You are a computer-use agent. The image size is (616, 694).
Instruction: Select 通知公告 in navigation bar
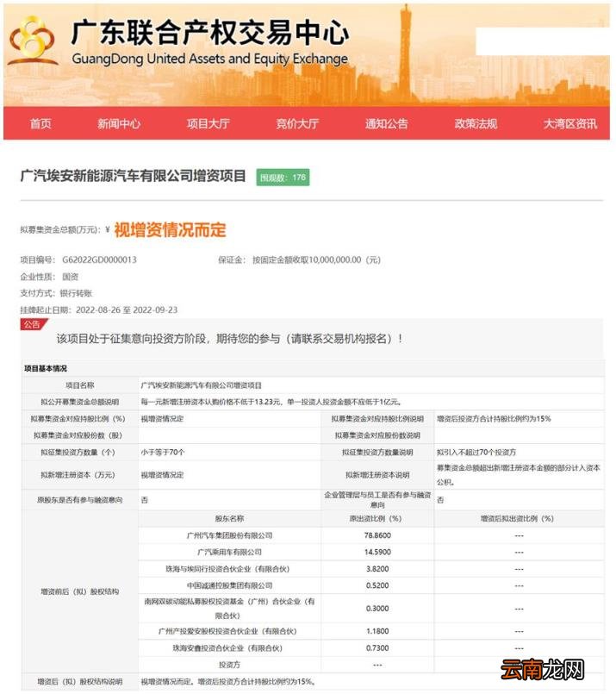tap(387, 123)
